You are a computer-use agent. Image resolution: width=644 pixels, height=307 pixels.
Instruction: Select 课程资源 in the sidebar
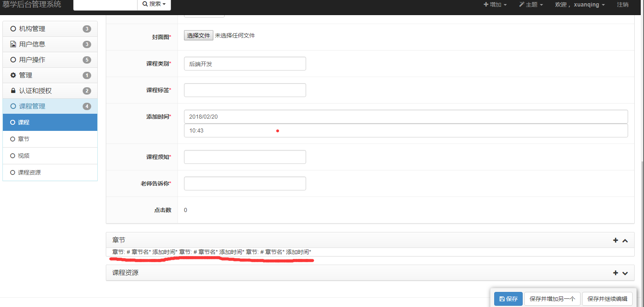50,172
